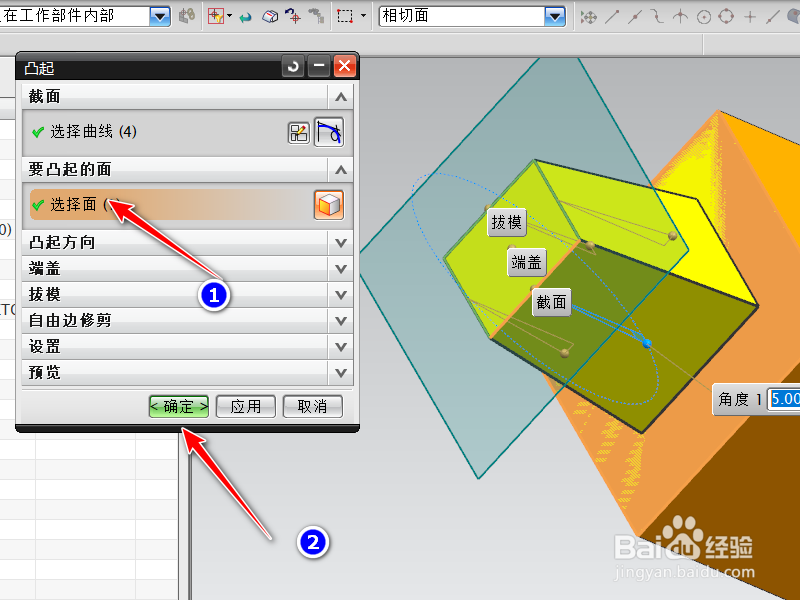Image resolution: width=800 pixels, height=600 pixels.
Task: Click the 拔模 label in the 3D view
Action: [x=507, y=222]
